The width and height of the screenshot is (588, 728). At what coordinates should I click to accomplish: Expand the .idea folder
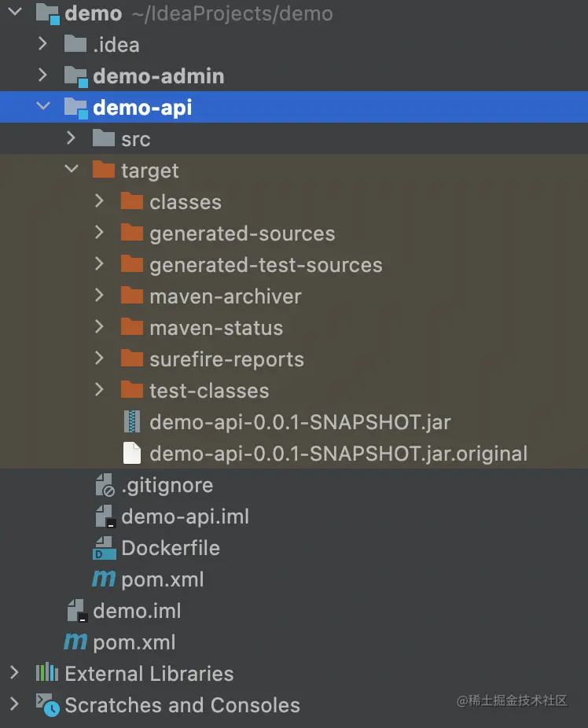click(42, 45)
